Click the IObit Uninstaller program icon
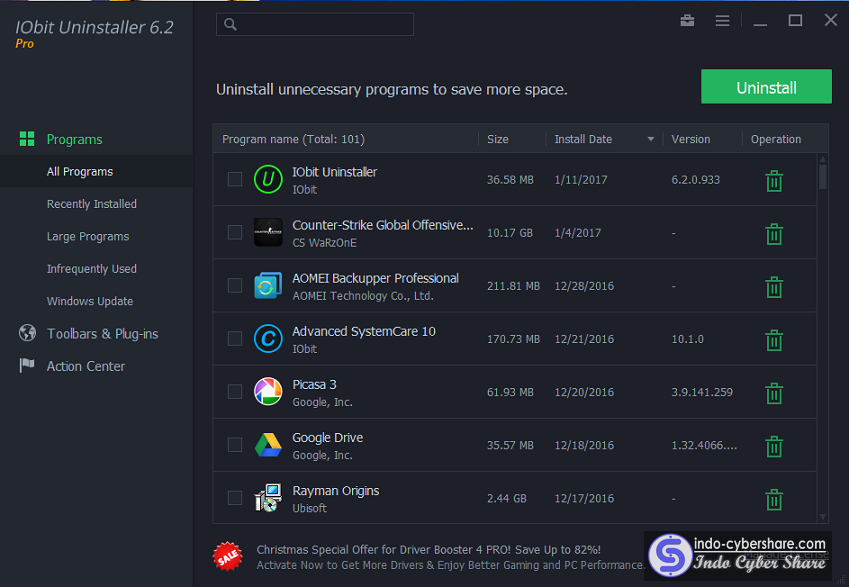Screen dimensions: 849x587 pos(268,179)
